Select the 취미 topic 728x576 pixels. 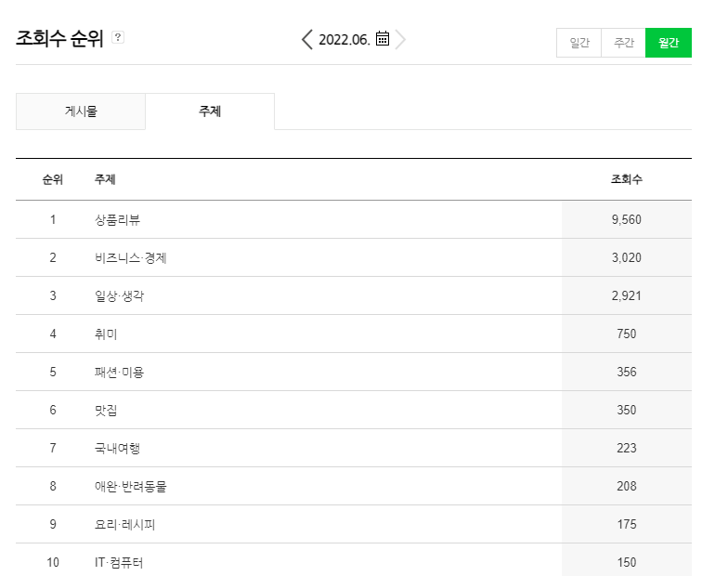tap(106, 334)
